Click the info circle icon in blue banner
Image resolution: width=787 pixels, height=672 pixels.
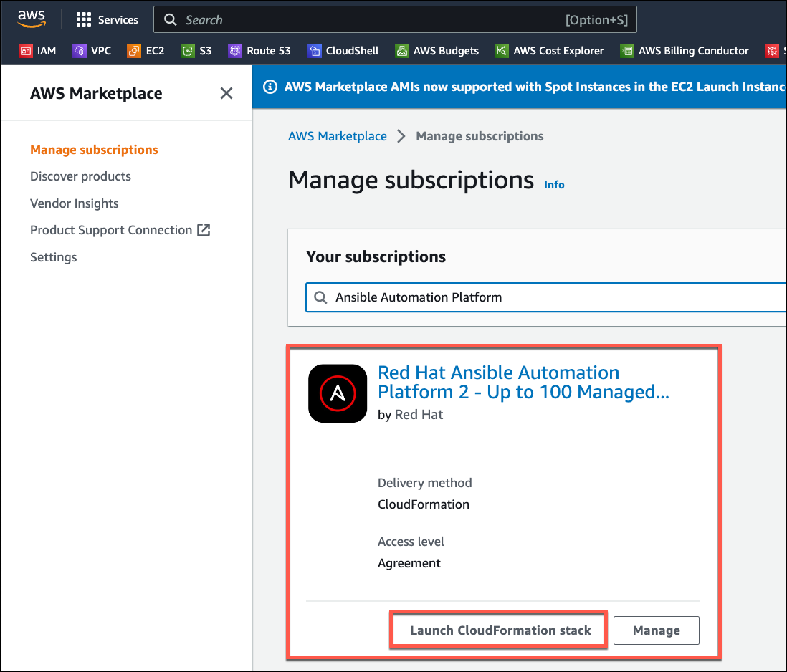(270, 87)
